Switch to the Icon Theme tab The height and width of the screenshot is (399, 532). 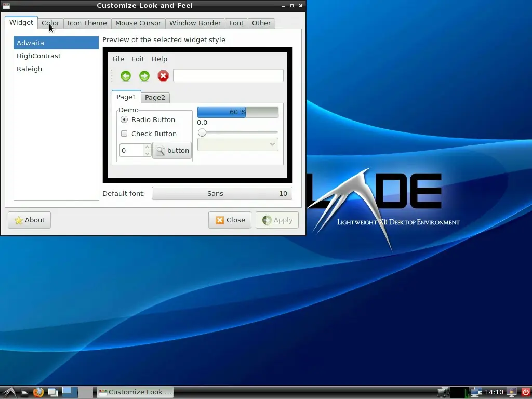pos(87,23)
